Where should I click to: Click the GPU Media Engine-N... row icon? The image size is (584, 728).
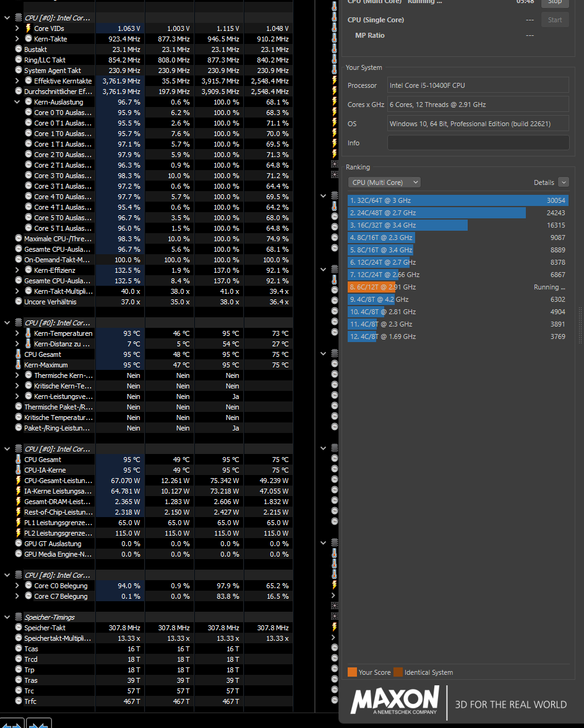pyautogui.click(x=19, y=554)
